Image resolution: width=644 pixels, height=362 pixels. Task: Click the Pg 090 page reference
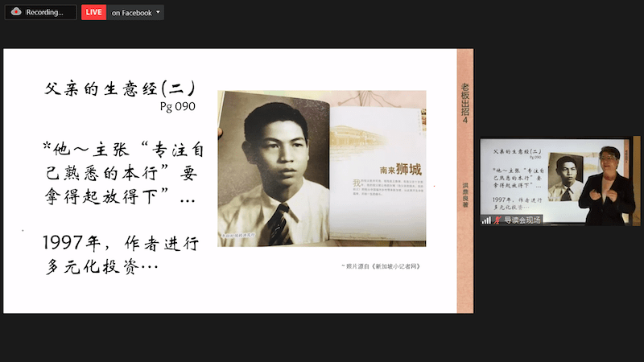coord(177,105)
